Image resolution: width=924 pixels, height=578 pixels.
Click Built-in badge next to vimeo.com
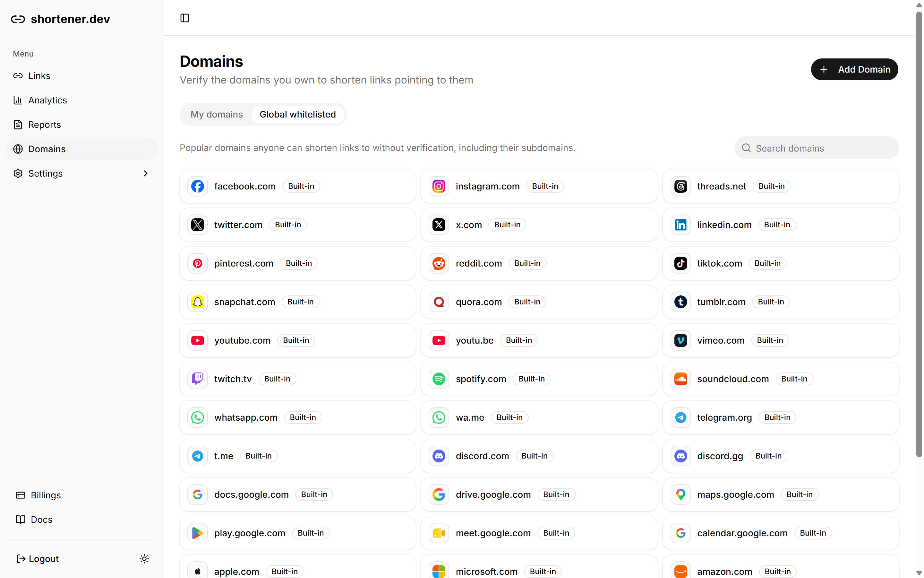770,340
